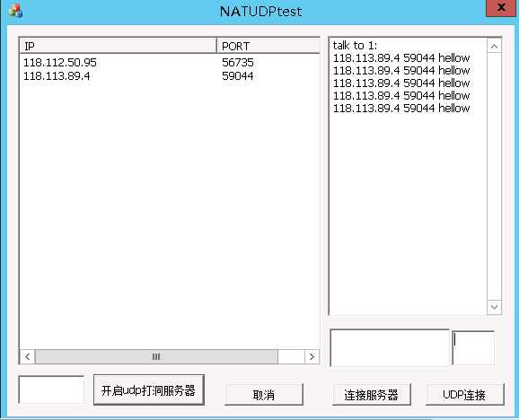Click the 开启udp打洞服务器 button
Screen dimensions: 519x420
click(x=149, y=390)
